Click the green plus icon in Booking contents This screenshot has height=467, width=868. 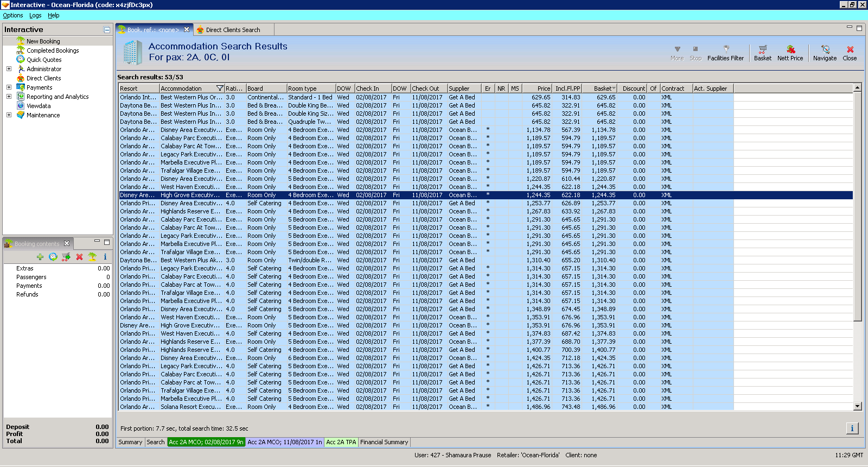pos(40,257)
